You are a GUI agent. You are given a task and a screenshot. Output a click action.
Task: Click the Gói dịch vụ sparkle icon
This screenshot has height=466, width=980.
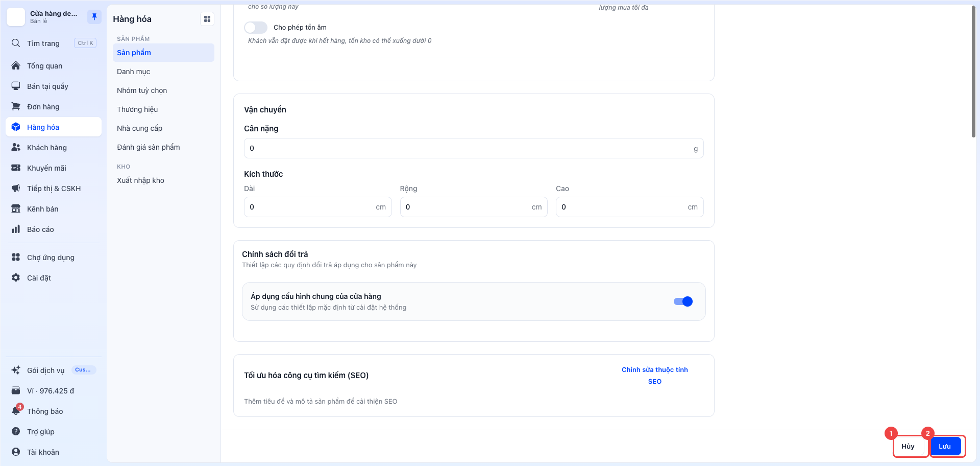point(16,370)
